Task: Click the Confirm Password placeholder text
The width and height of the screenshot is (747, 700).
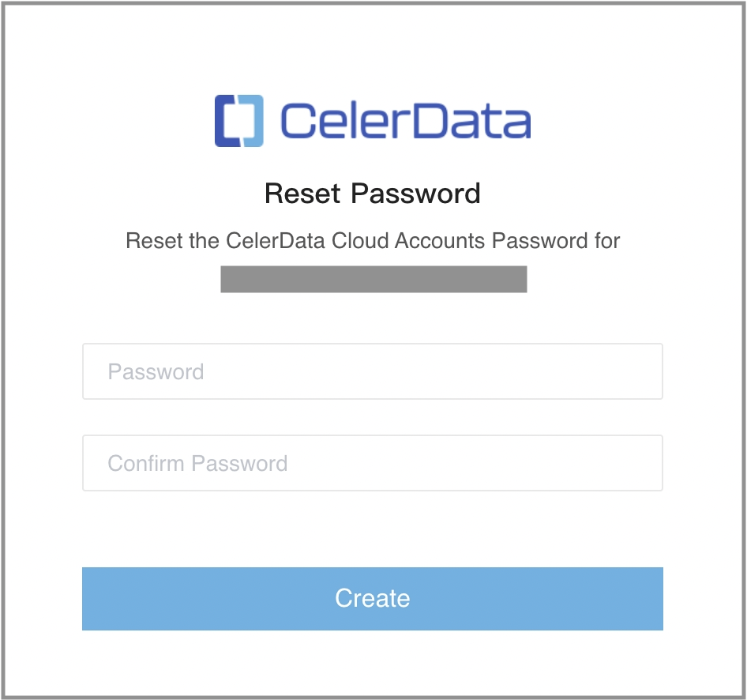Action: (x=197, y=463)
